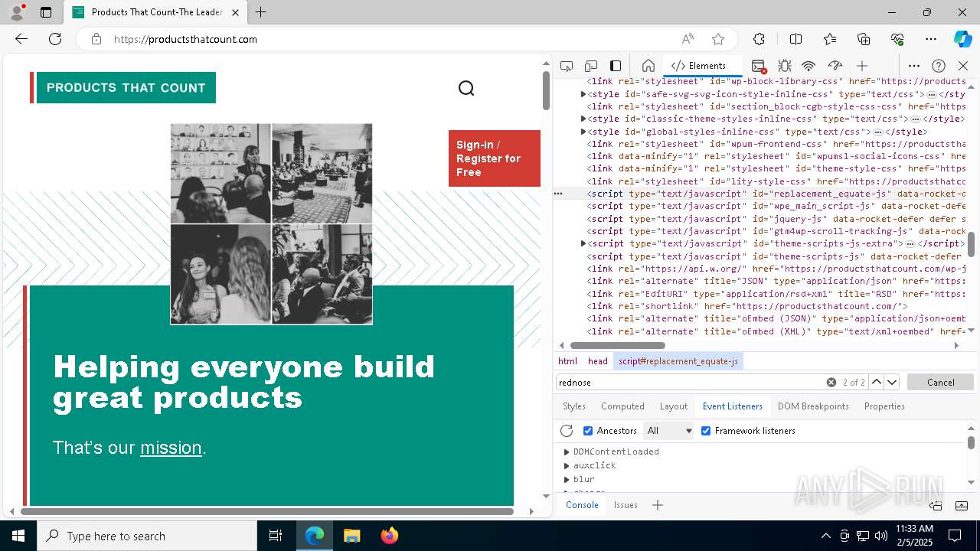Open the Issues drawer tab
This screenshot has width=980, height=551.
[x=626, y=505]
